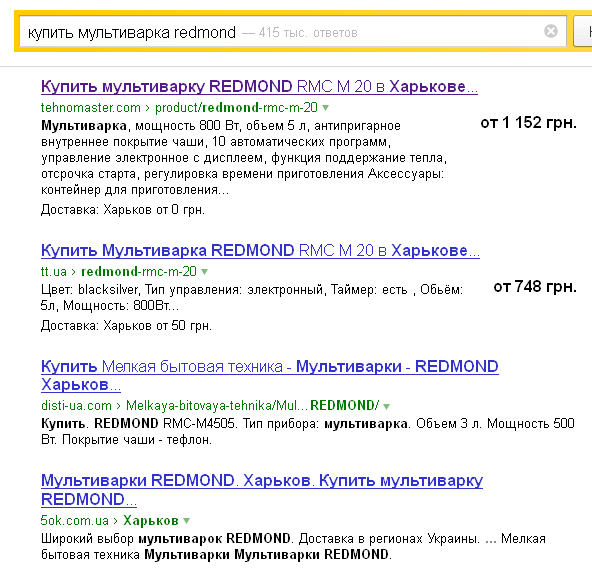Click the 5ok.com.ua domain link

coord(75,521)
